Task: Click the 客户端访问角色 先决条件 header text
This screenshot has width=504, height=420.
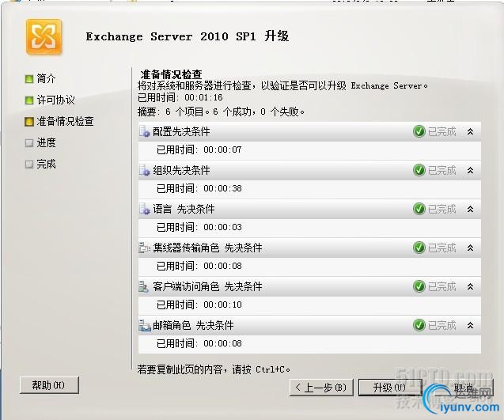Action: [207, 286]
